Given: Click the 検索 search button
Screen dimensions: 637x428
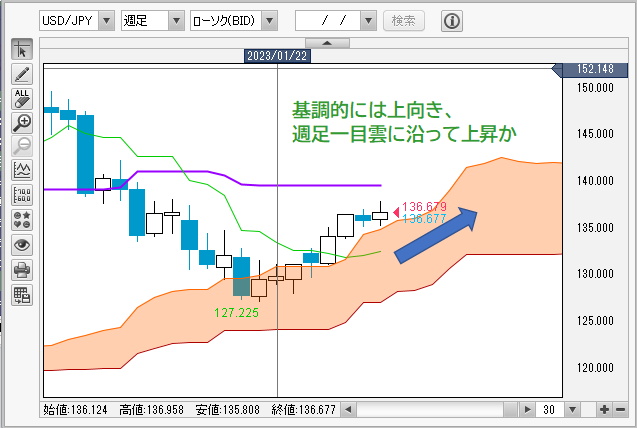Looking at the screenshot, I should pos(404,20).
